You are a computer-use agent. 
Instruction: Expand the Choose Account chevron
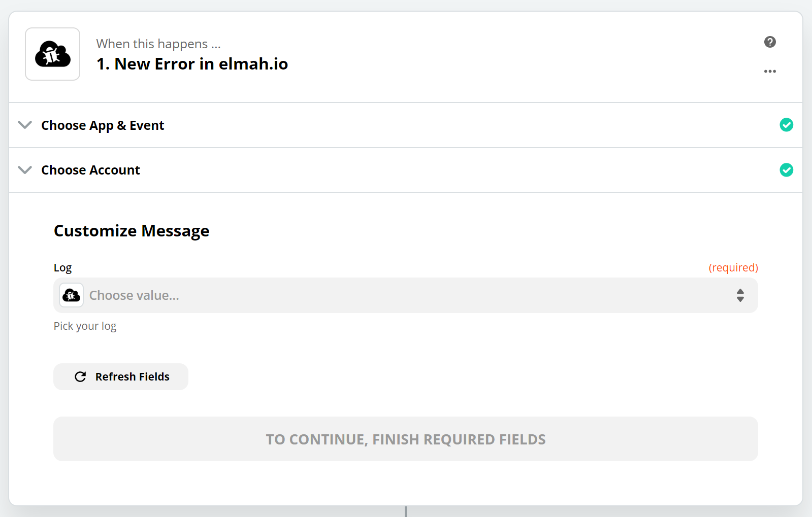(x=25, y=170)
